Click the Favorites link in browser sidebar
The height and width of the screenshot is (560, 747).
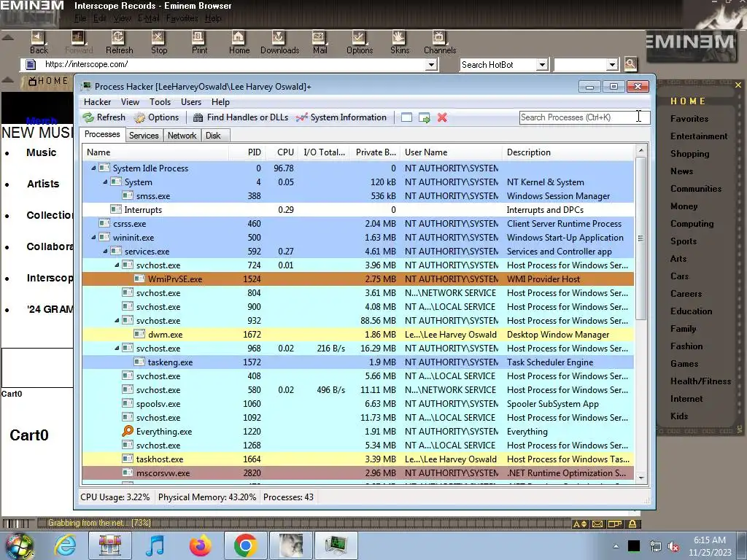(x=689, y=119)
